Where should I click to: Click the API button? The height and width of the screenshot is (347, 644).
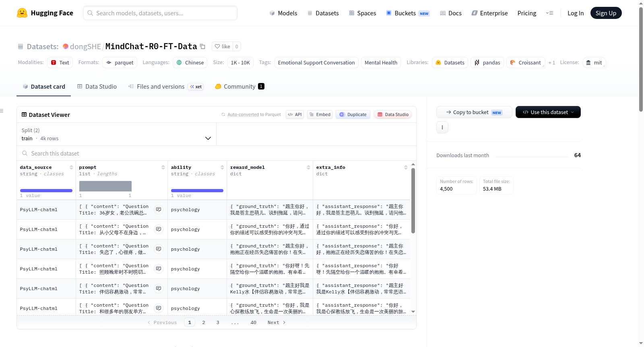pyautogui.click(x=295, y=114)
